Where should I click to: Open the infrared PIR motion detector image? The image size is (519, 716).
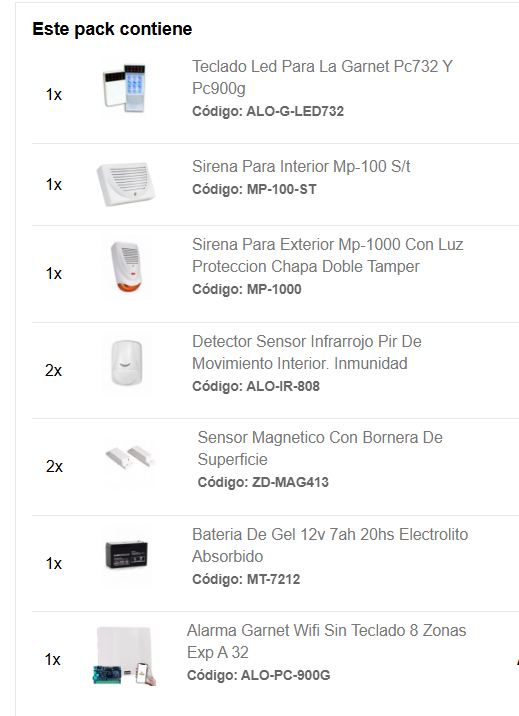click(126, 363)
